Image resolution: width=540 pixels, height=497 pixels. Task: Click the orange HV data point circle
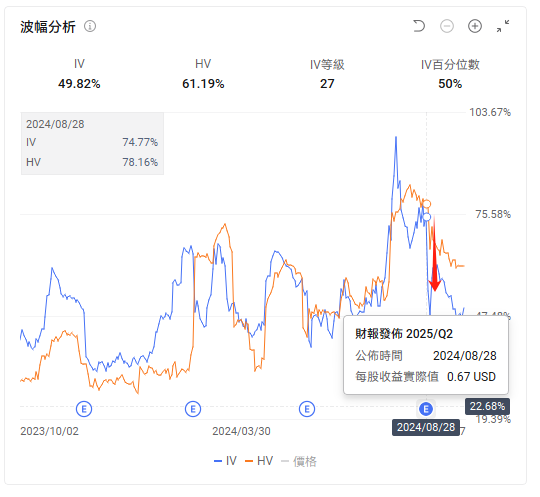427,204
